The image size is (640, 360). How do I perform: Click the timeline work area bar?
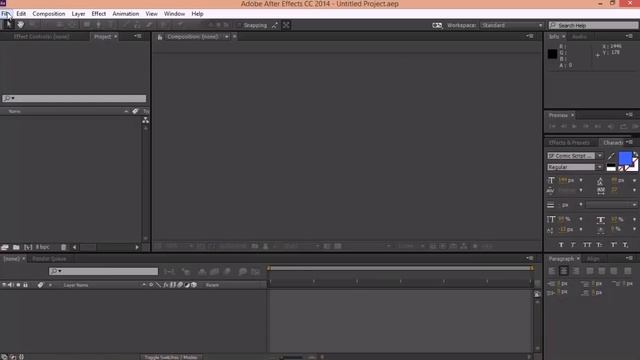pyautogui.click(x=400, y=268)
